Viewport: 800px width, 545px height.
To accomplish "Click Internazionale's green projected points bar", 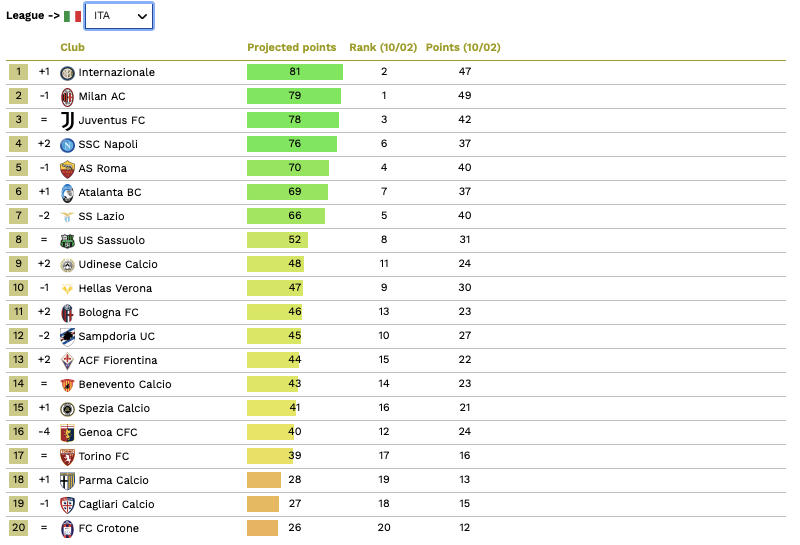I will tap(295, 72).
